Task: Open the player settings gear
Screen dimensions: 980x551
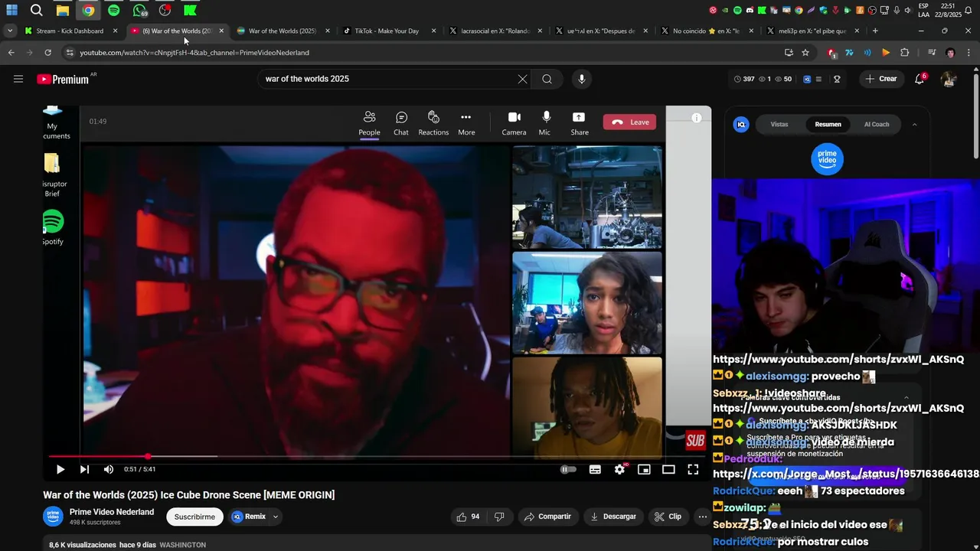Action: [x=619, y=469]
